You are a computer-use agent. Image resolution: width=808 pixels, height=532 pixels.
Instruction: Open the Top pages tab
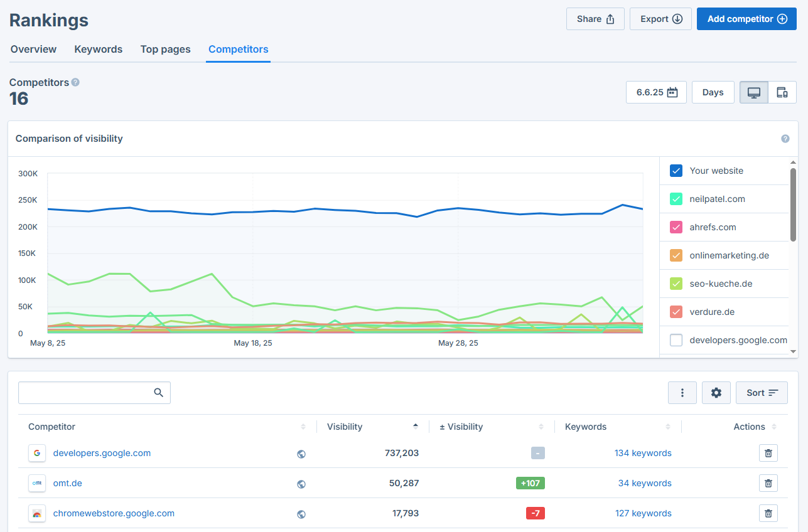pos(165,49)
